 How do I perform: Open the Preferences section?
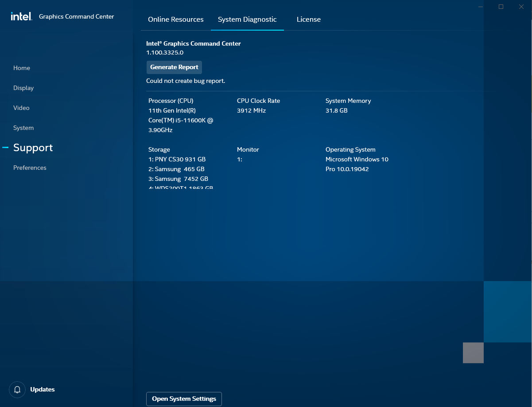click(30, 168)
